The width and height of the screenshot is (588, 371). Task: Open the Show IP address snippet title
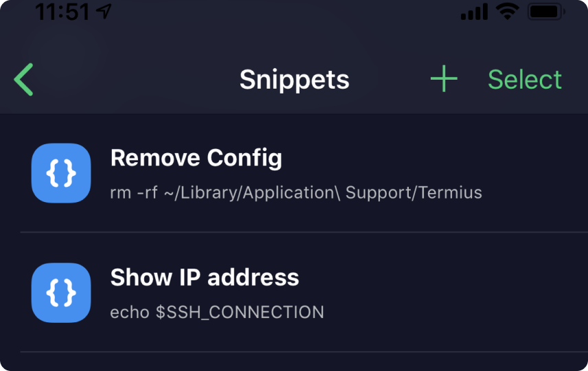[x=205, y=278]
